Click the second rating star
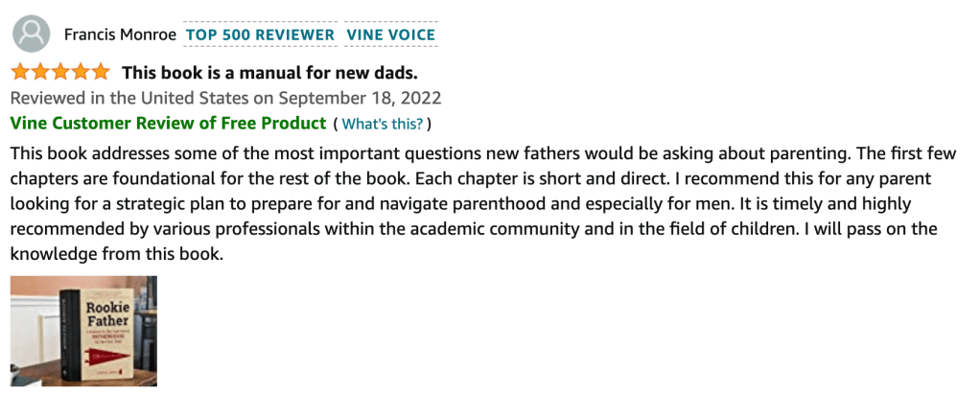980x394 pixels. pos(40,72)
